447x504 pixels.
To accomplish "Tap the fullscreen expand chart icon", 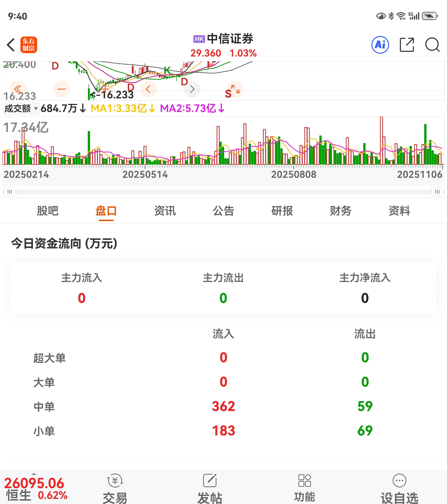I will coord(235,89).
